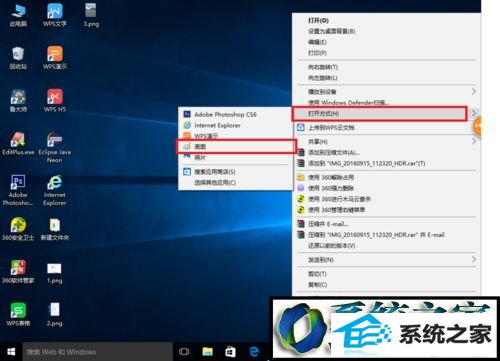Open with 画图 in the submenu
Image resolution: width=500 pixels, height=361 pixels.
(x=236, y=147)
